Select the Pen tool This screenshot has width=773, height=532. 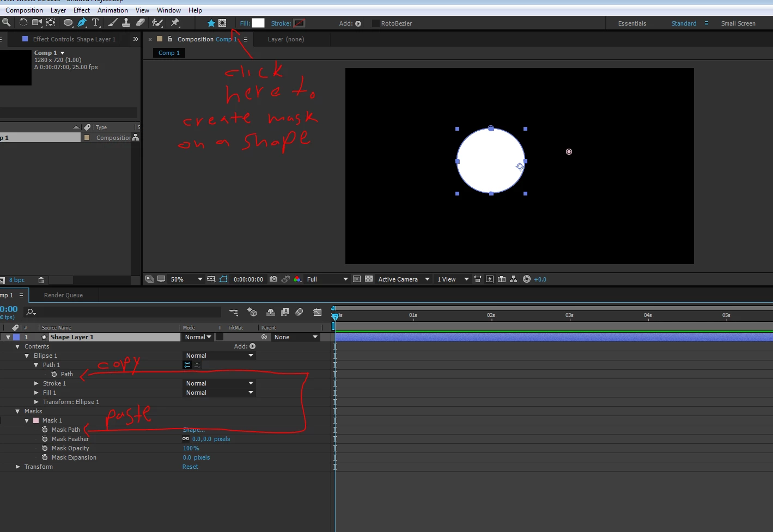82,23
